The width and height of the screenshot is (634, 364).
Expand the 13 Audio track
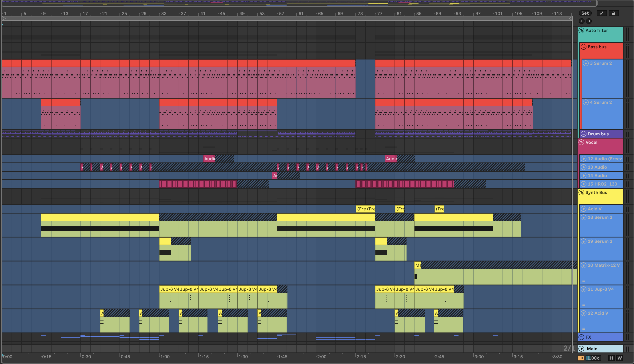584,167
